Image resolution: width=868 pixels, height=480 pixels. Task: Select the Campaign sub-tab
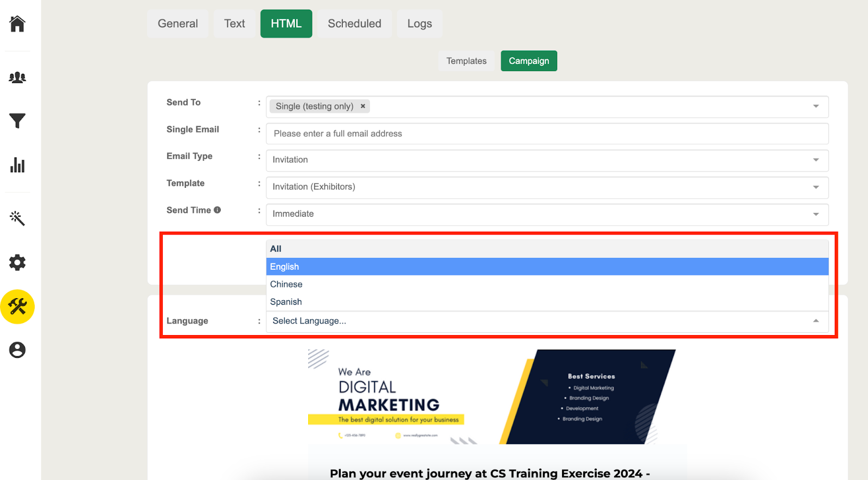529,61
